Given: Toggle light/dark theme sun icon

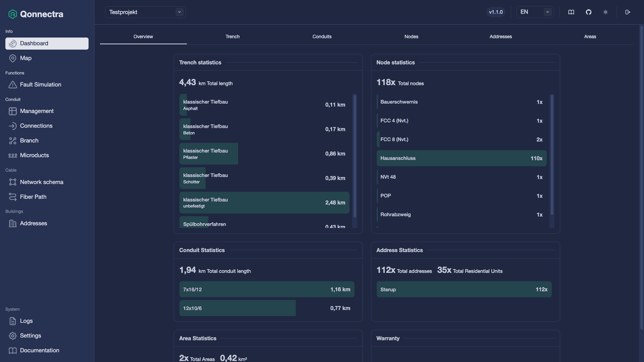Looking at the screenshot, I should 605,12.
